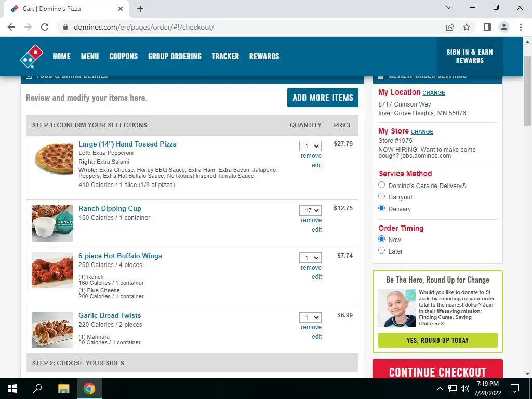
Task: Open the Garlic Bread Twists title link
Action: [x=110, y=315]
